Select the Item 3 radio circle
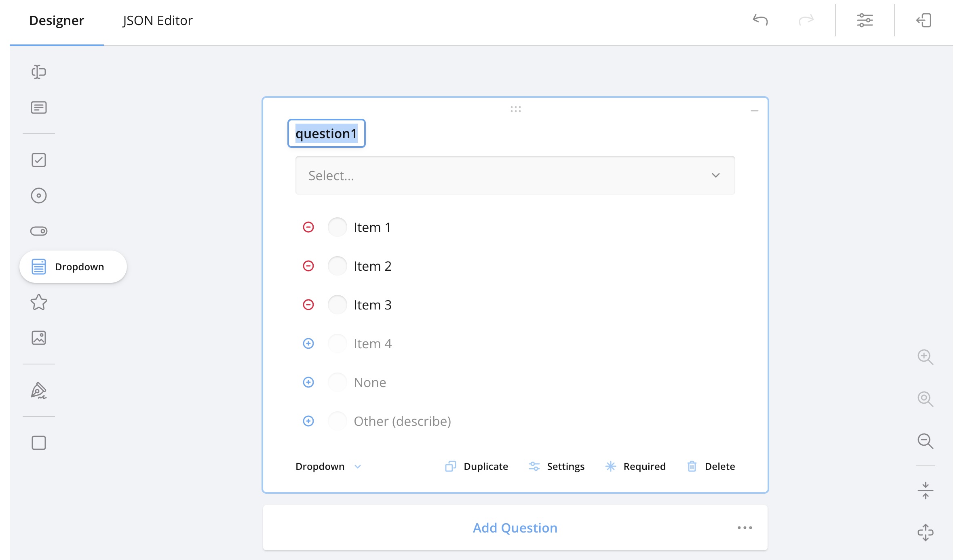The width and height of the screenshot is (962, 560). pyautogui.click(x=337, y=305)
